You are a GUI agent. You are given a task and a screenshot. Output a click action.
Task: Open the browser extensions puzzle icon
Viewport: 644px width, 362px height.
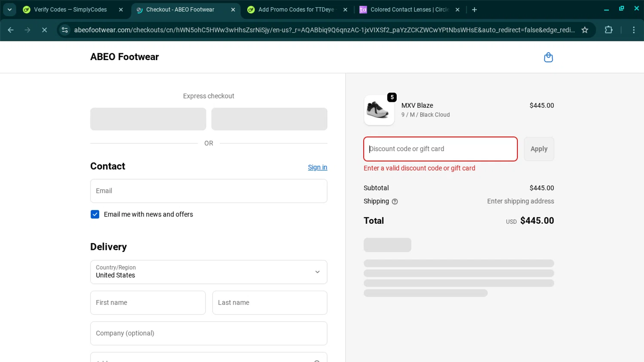608,30
